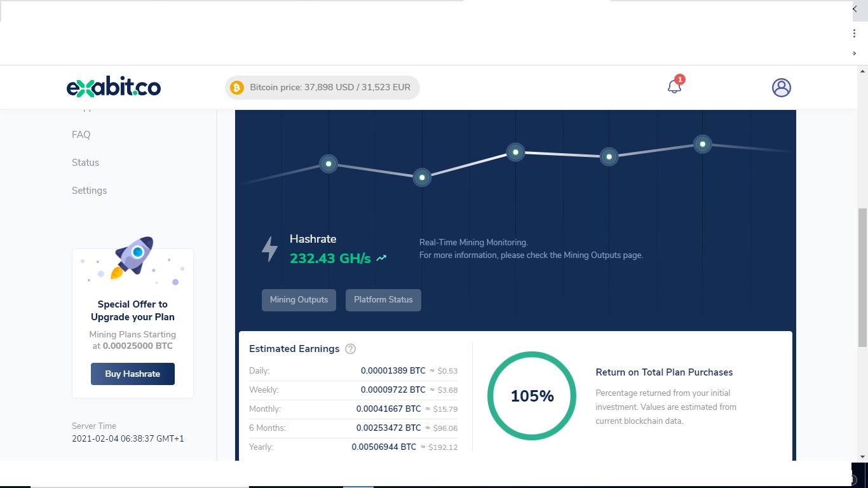Click the Yearly 0.00506944 BTC value
The height and width of the screenshot is (488, 868).
(x=384, y=447)
